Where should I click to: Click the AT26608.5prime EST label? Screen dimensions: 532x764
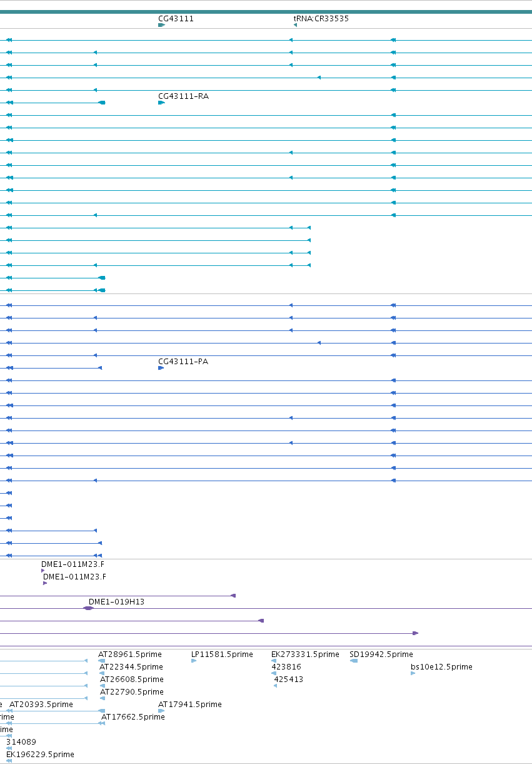tap(132, 680)
